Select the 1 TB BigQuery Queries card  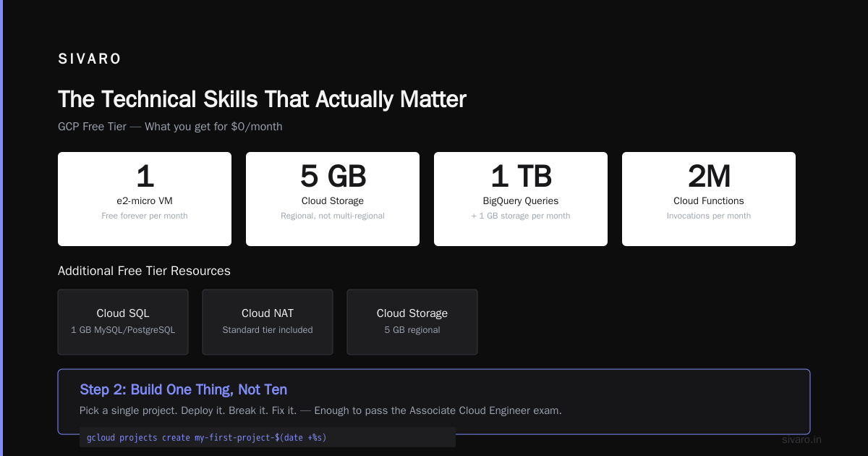click(521, 199)
